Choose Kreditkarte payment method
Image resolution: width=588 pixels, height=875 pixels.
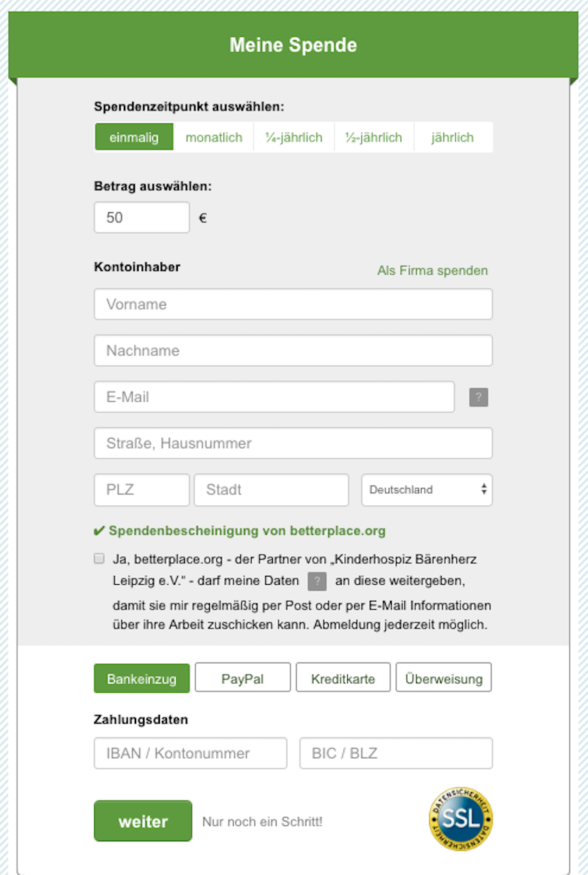(x=343, y=679)
